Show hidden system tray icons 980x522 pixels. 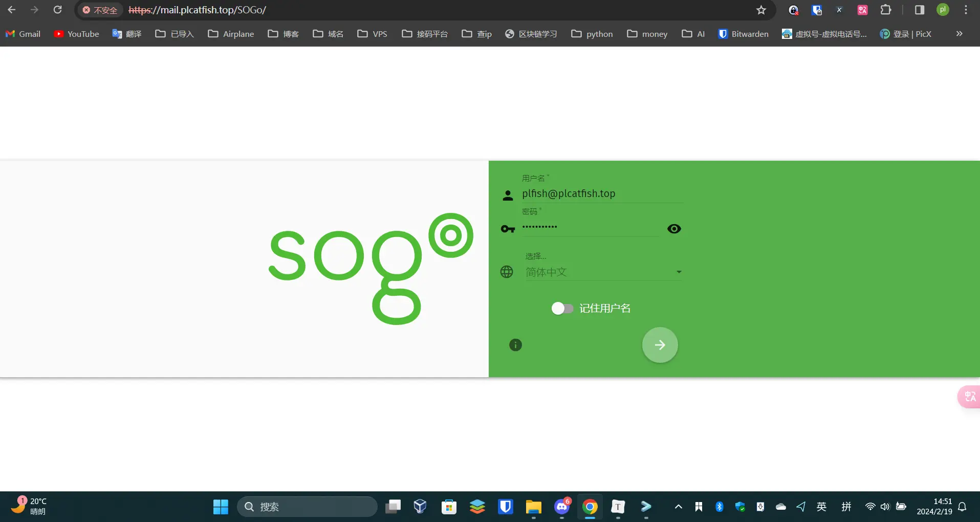click(679, 507)
